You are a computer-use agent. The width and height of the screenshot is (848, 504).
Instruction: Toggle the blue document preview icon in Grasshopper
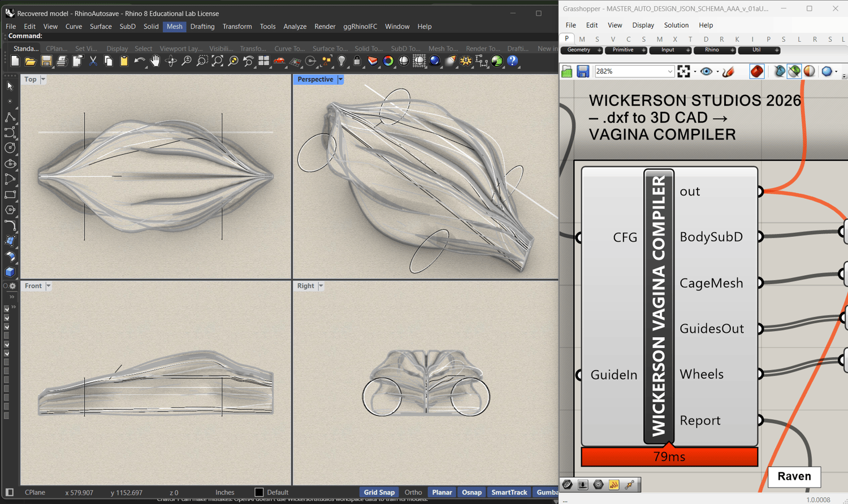pos(827,71)
